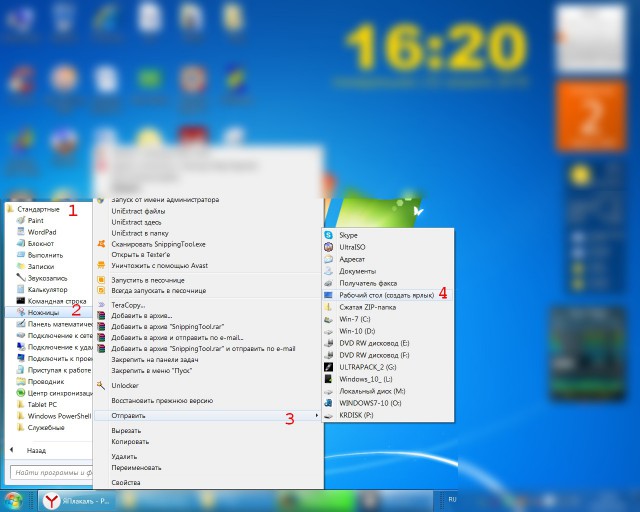The height and width of the screenshot is (512, 640).
Task: Send to DVD RW дисковод (F:)
Action: point(374,355)
